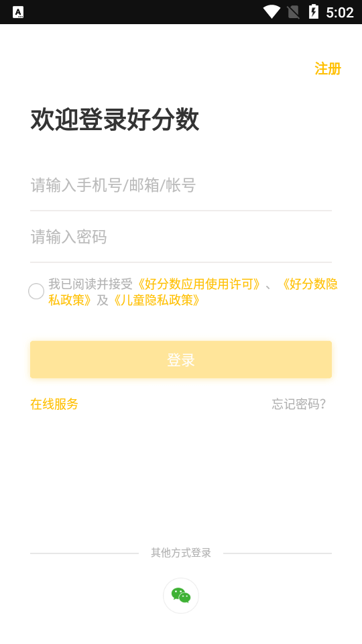Tap the no-SIM card status icon
The image size is (362, 644).
293,12
